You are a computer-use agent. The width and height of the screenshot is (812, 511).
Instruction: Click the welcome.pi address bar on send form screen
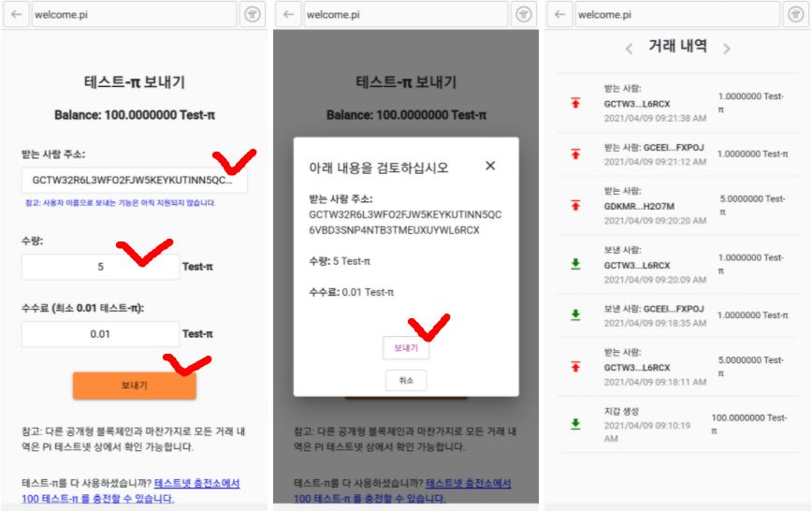pos(134,15)
